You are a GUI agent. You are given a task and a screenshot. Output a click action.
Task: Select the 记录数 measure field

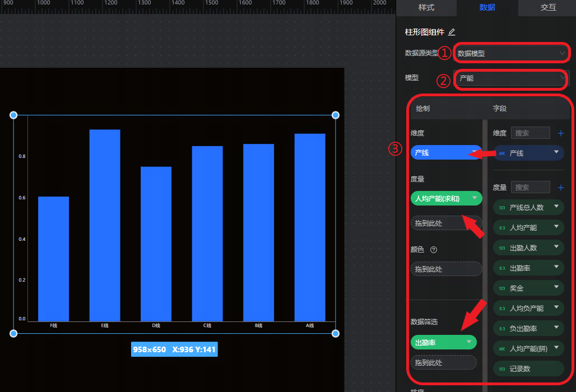point(528,368)
